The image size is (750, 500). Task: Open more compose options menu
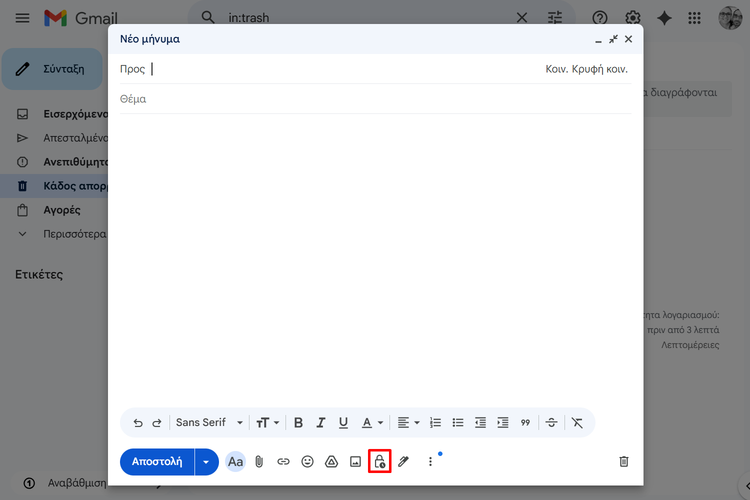point(430,462)
